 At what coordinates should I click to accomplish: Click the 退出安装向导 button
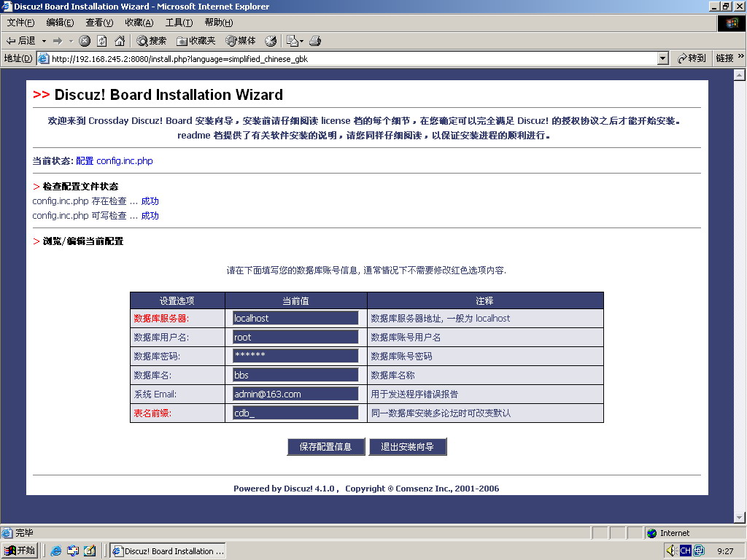click(407, 447)
